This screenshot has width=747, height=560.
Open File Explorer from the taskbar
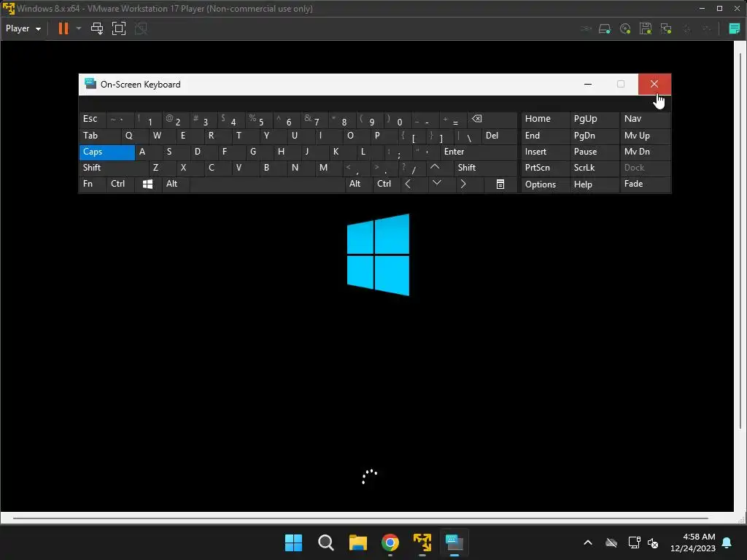(x=357, y=542)
